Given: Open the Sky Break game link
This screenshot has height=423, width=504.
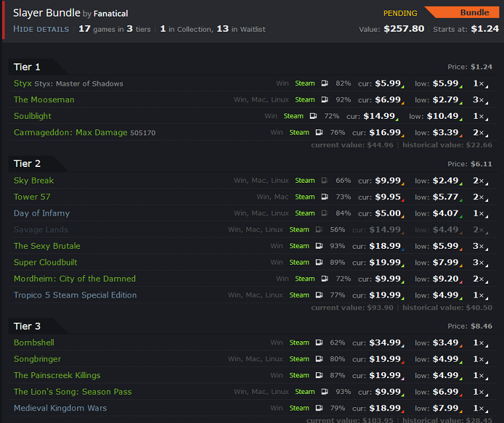Looking at the screenshot, I should (x=34, y=181).
